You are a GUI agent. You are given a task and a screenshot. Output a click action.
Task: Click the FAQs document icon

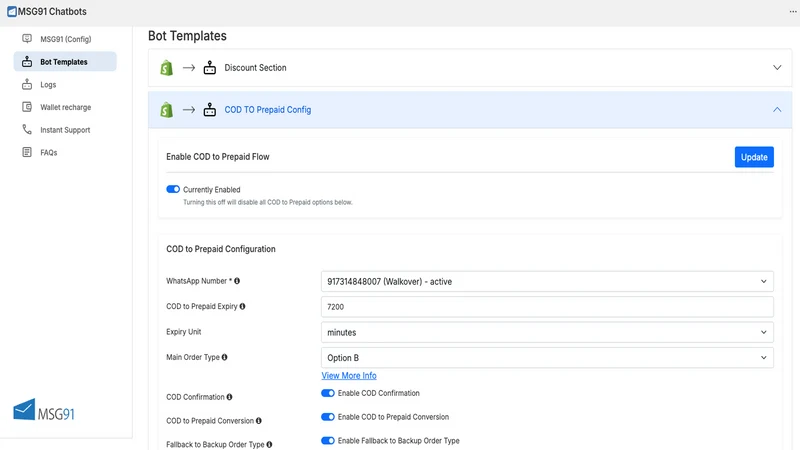[27, 152]
